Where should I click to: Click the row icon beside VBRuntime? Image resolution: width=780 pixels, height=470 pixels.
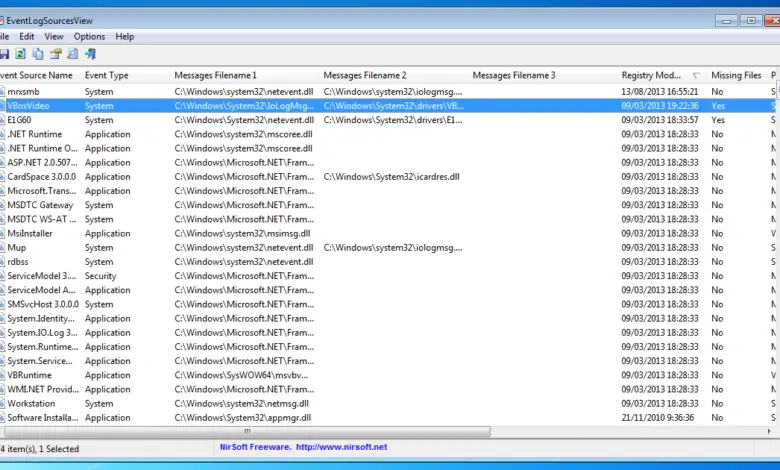click(2, 375)
